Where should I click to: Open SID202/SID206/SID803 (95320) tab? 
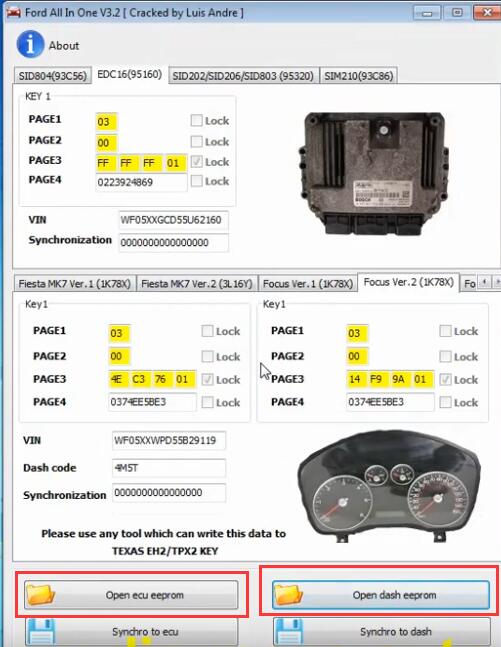point(243,76)
